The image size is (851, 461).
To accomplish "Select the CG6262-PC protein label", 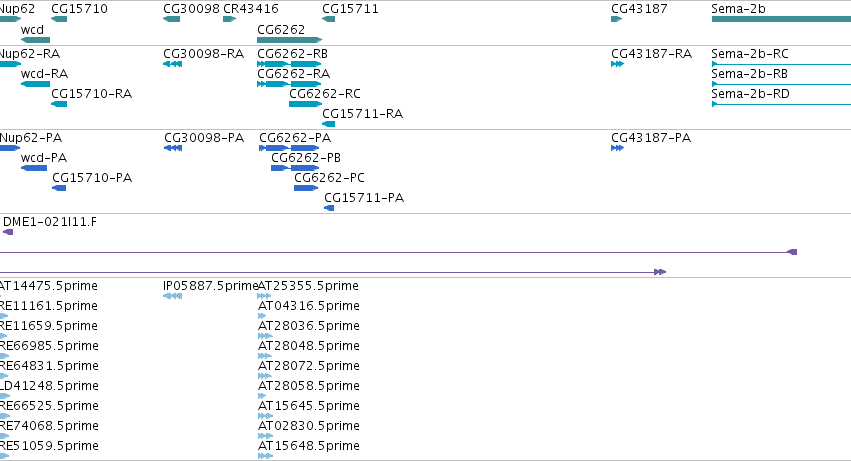I will pos(329,178).
